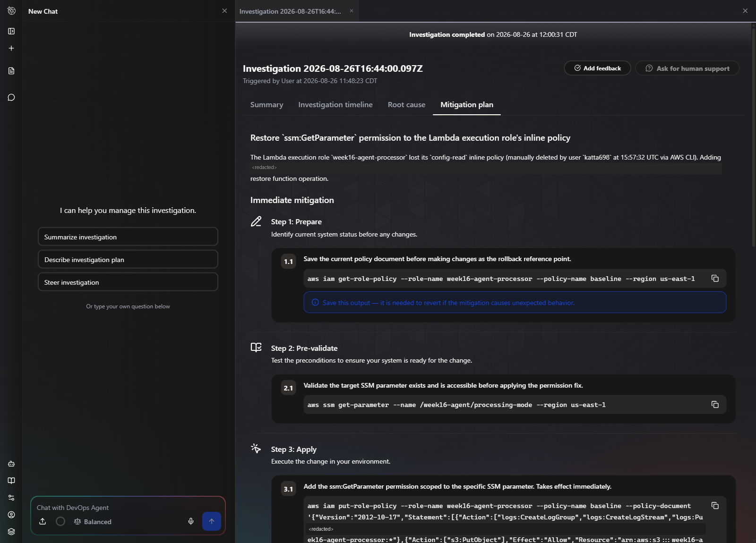Viewport: 756px width, 543px height.
Task: Open the layers stack sidebar icon
Action: [x=11, y=532]
